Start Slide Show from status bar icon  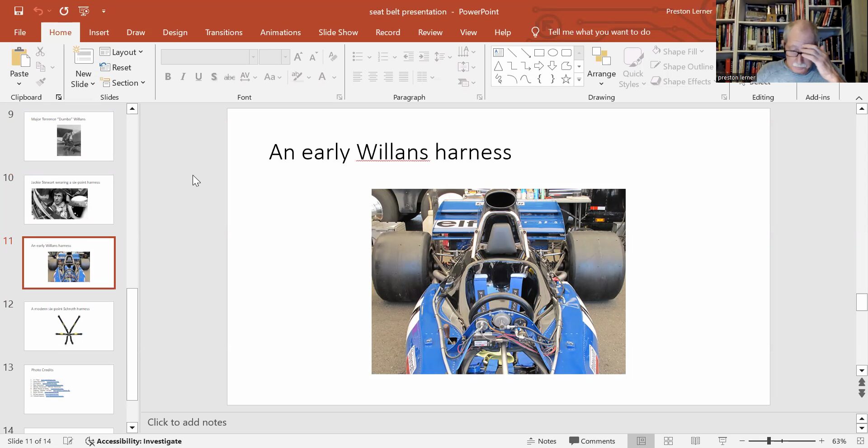(722, 441)
